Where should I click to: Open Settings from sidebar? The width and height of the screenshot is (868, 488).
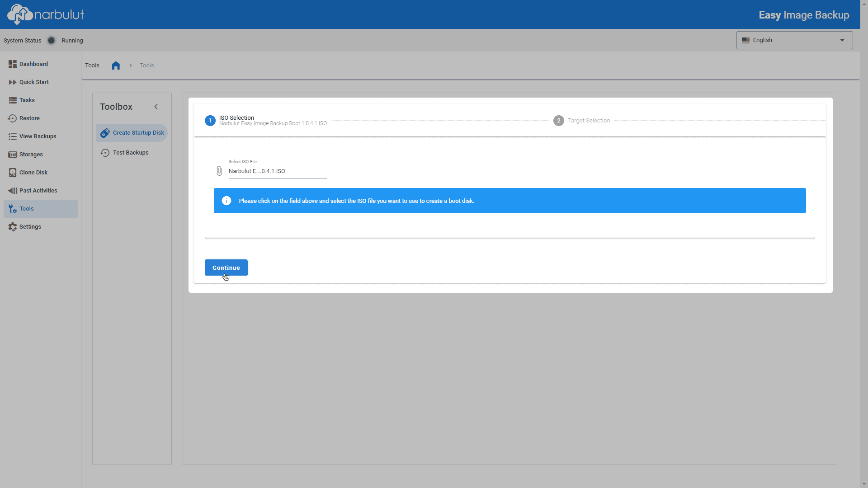pos(41,227)
